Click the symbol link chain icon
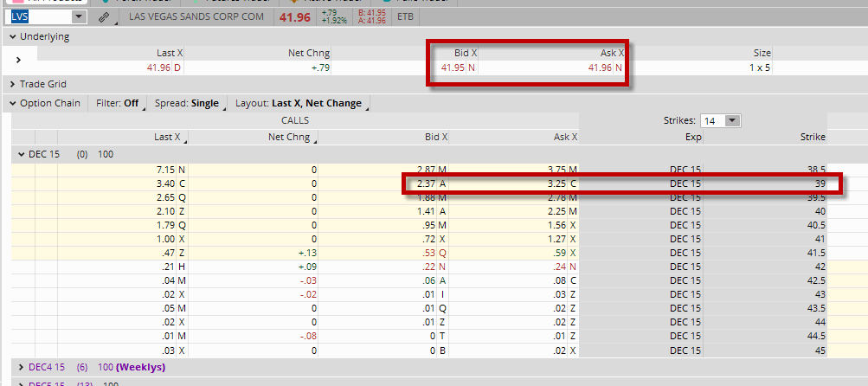The height and width of the screenshot is (386, 868). click(104, 17)
